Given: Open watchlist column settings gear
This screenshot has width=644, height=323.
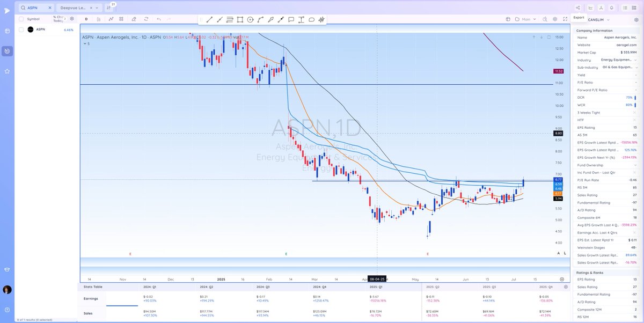Looking at the screenshot, I should pyautogui.click(x=72, y=19).
